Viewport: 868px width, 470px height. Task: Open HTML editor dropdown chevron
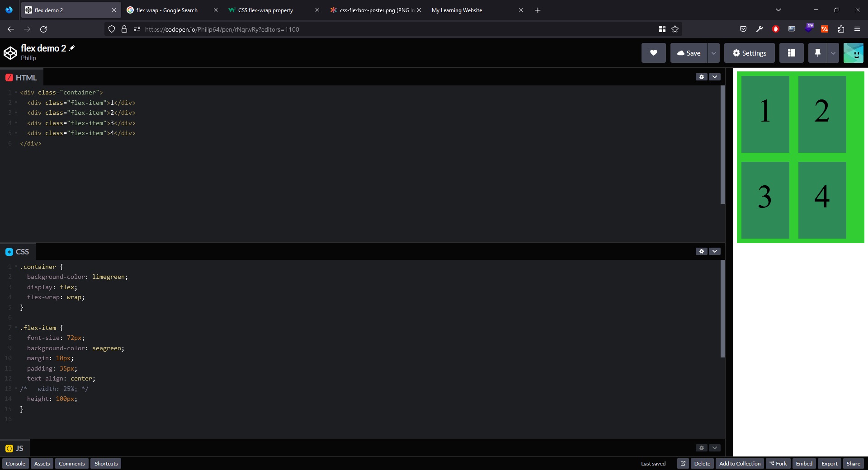pyautogui.click(x=715, y=77)
